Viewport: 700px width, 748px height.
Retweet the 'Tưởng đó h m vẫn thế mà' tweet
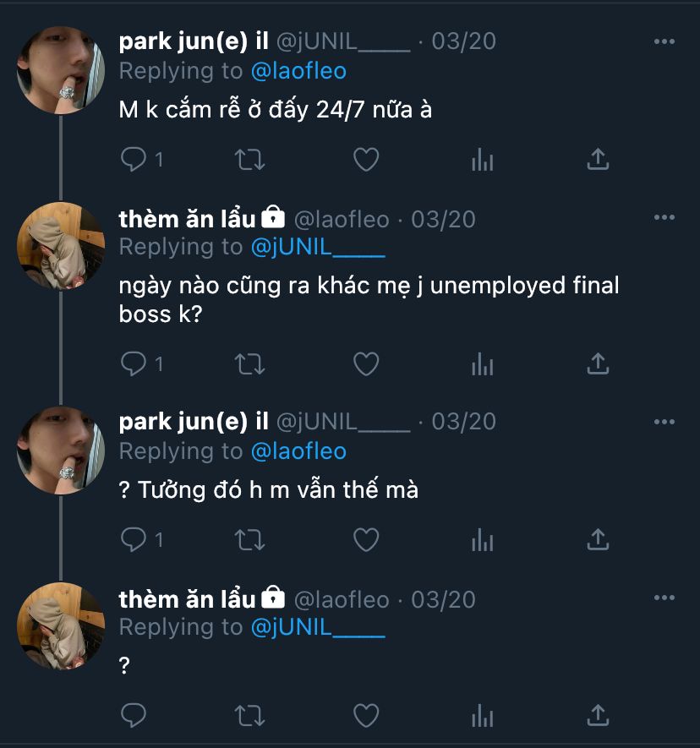click(249, 538)
